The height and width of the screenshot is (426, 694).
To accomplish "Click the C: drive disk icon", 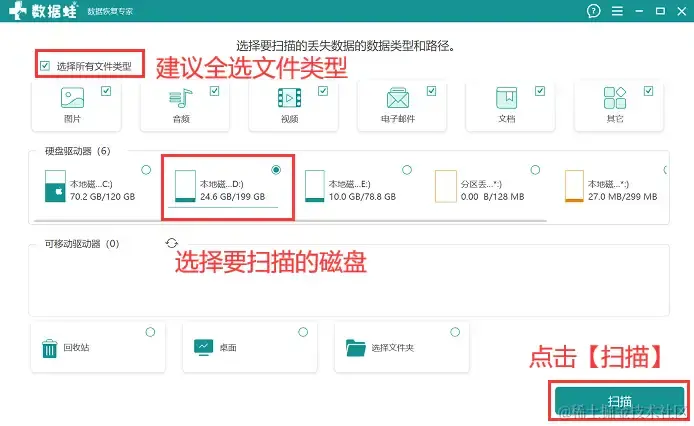I will tap(55, 186).
